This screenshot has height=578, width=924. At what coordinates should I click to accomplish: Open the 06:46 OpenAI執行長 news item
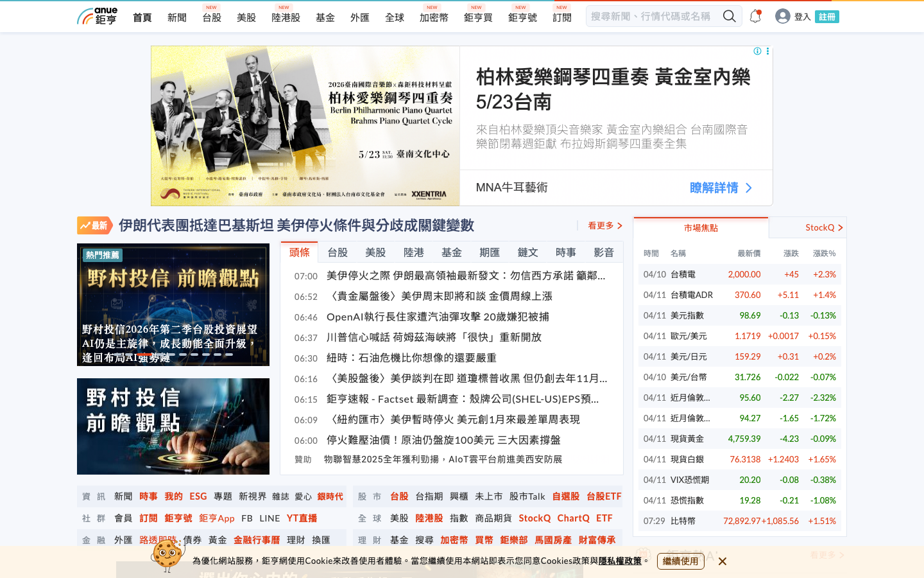[438, 317]
